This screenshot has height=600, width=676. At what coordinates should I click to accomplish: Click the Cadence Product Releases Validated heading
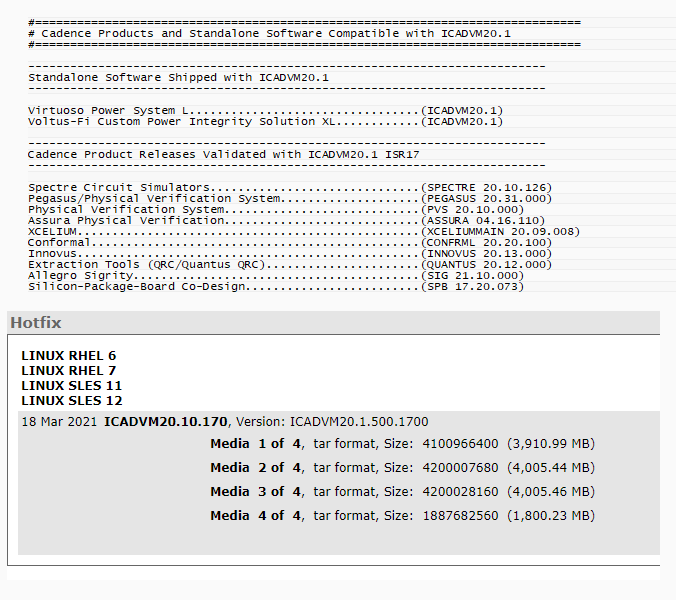tap(224, 154)
